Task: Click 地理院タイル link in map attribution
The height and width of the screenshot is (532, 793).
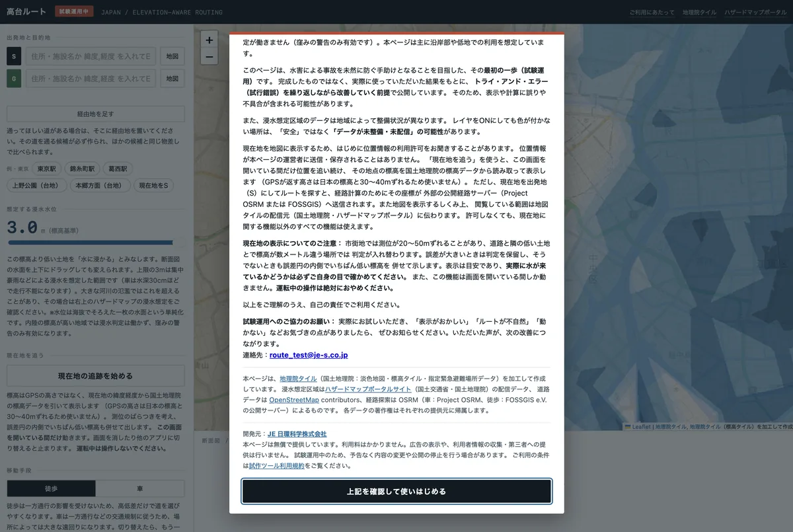Action: pos(671,427)
